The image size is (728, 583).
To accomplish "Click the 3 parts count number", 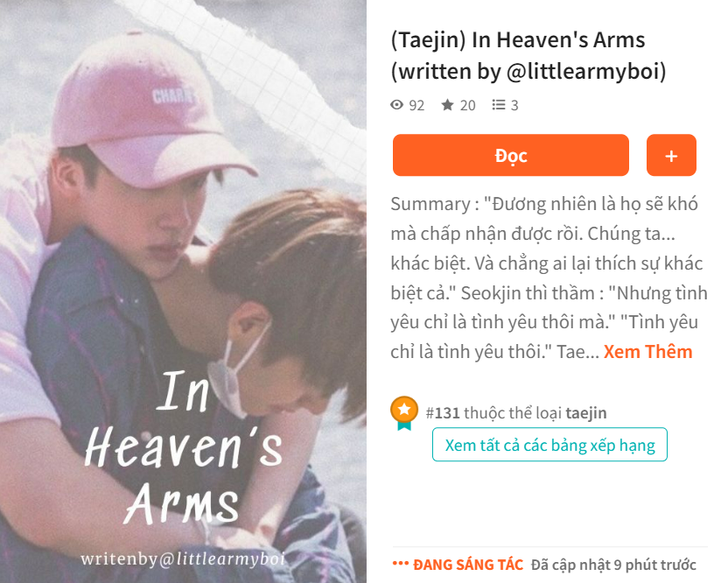I will coord(514,105).
